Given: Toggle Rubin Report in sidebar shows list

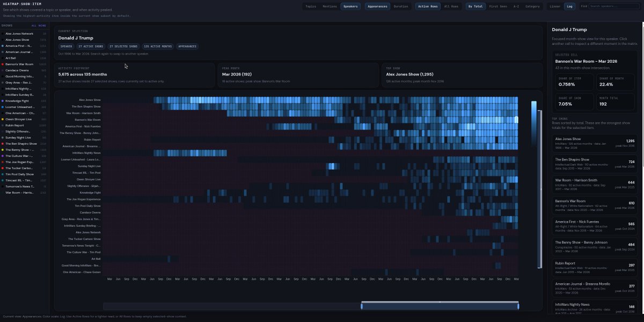Looking at the screenshot, I should 24,126.
